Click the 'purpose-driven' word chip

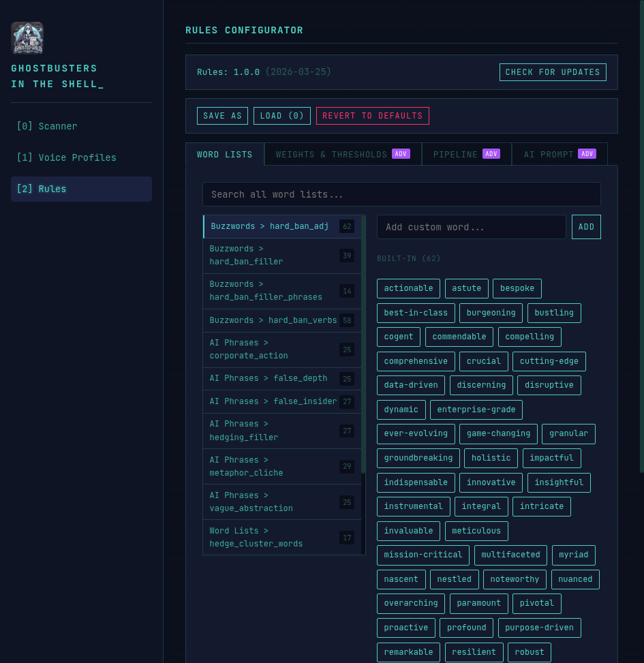point(539,628)
